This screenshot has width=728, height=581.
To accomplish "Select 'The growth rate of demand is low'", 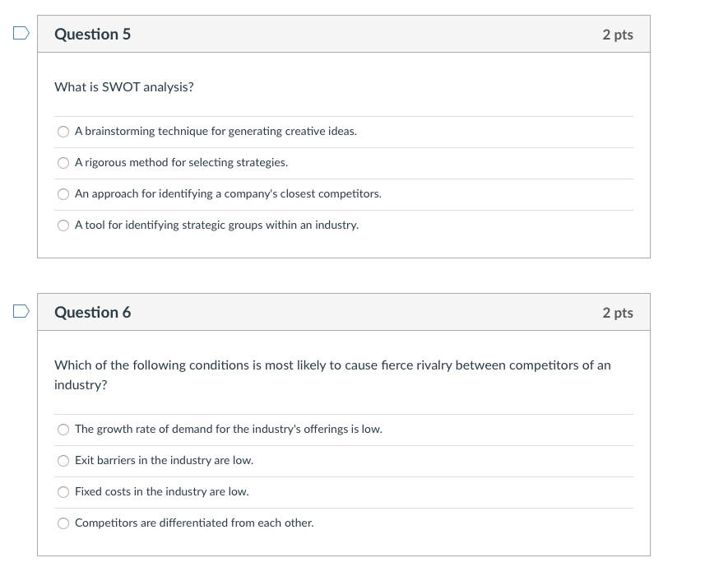I will coord(63,429).
